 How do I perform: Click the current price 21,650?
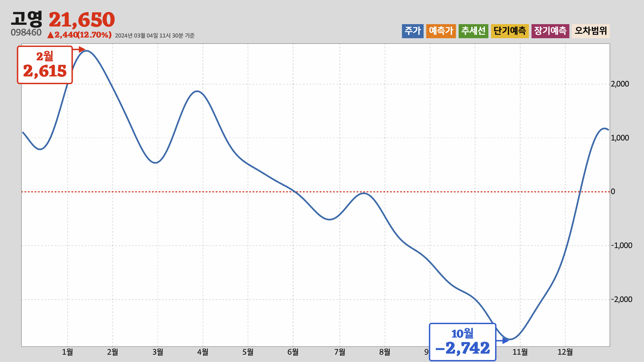click(82, 20)
